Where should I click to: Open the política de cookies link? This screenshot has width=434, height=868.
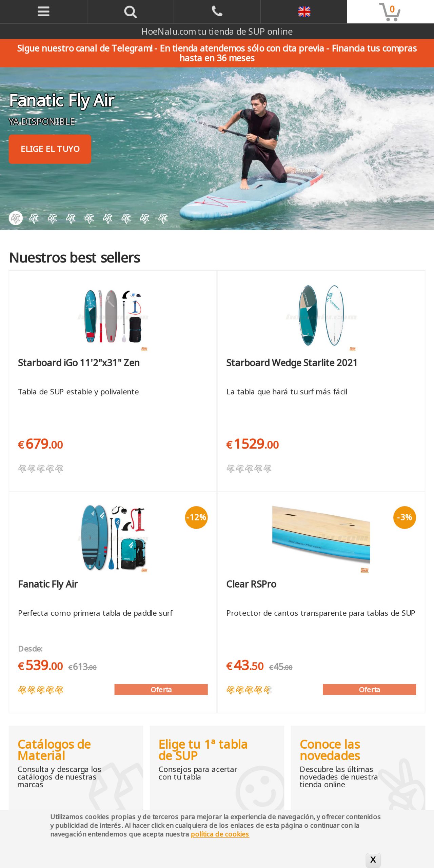coord(220,834)
